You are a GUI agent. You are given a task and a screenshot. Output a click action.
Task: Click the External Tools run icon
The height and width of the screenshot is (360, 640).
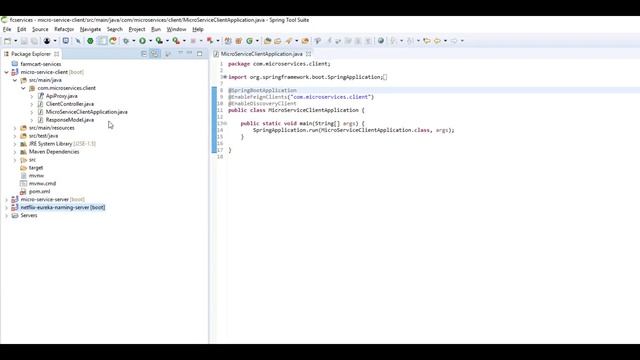176,41
